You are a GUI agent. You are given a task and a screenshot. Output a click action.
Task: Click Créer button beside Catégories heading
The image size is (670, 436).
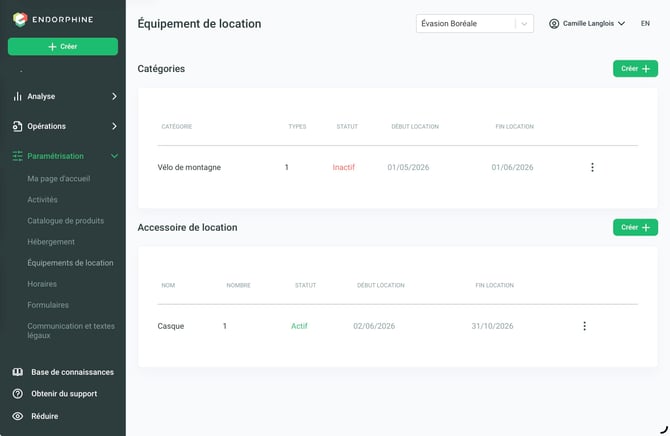[x=635, y=69]
